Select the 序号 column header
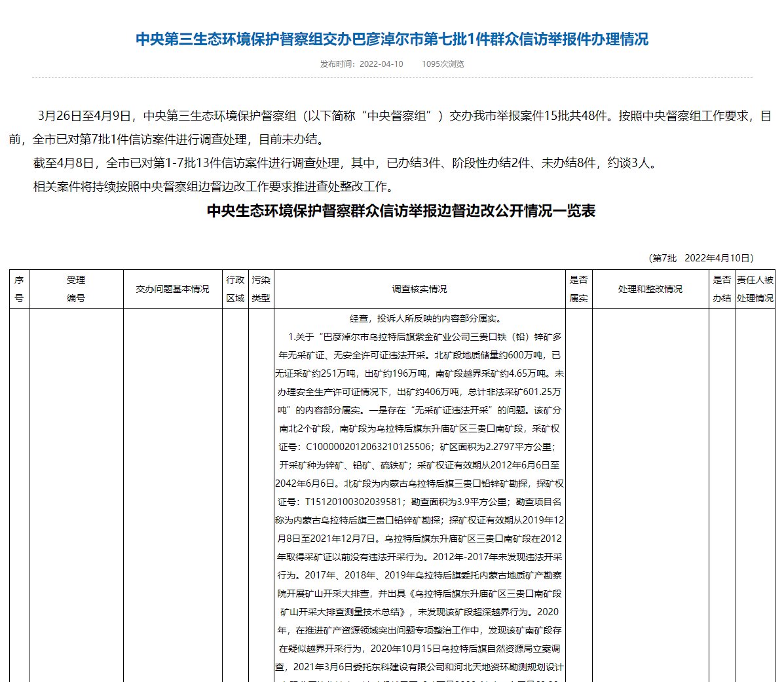 click(x=19, y=289)
